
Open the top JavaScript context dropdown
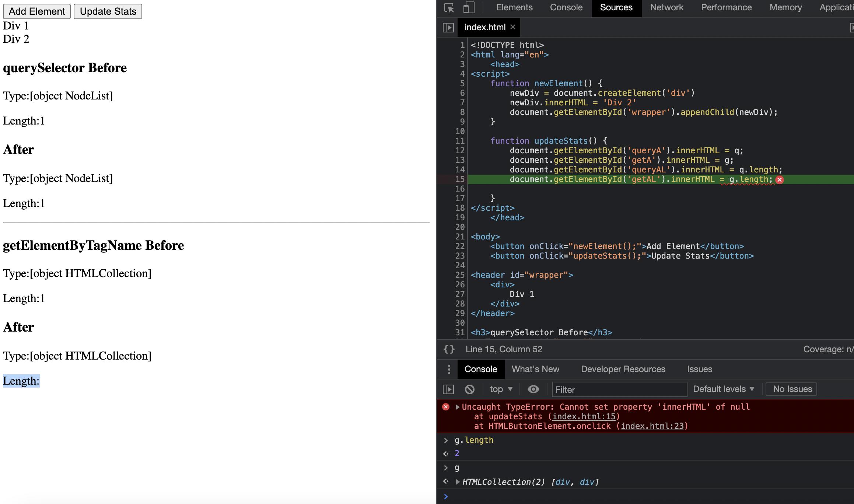[501, 389]
